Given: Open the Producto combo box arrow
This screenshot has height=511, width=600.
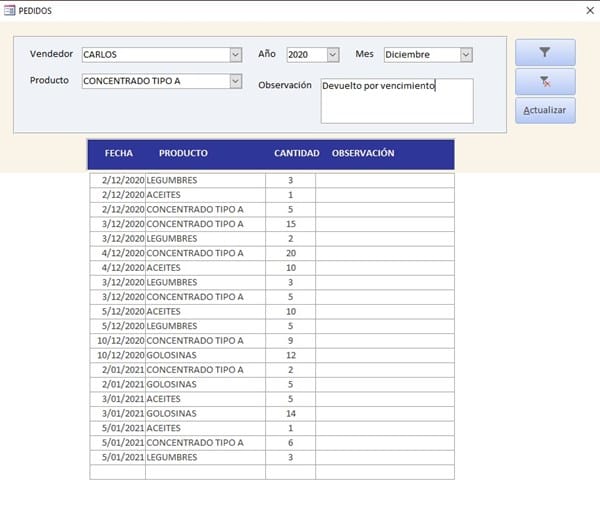Looking at the screenshot, I should pyautogui.click(x=235, y=81).
